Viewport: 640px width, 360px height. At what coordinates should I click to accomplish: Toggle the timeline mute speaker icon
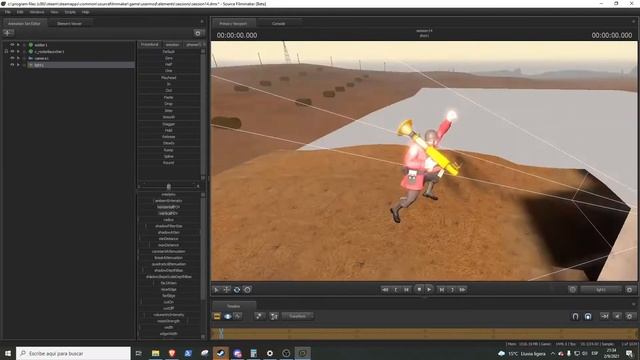pos(617,316)
